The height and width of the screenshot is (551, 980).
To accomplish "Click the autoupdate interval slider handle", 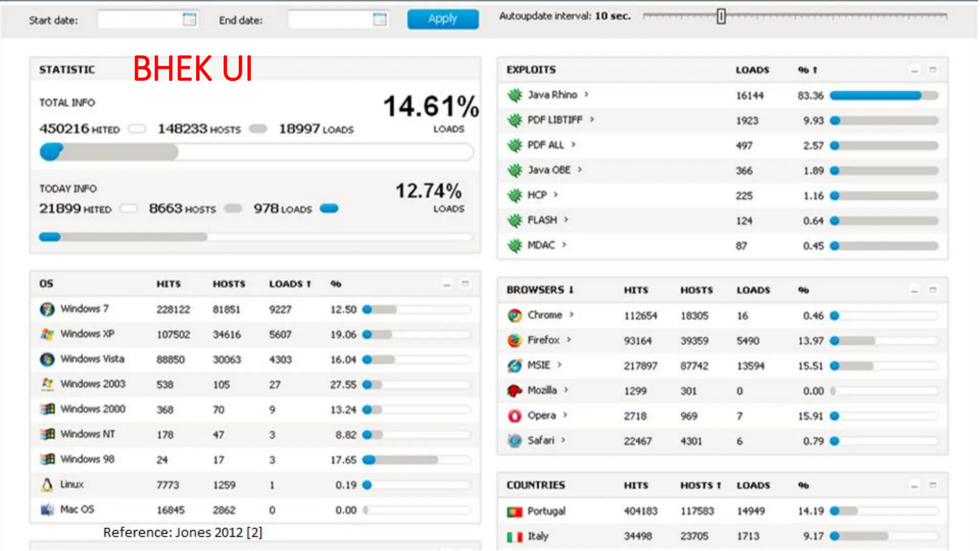I will tap(721, 16).
